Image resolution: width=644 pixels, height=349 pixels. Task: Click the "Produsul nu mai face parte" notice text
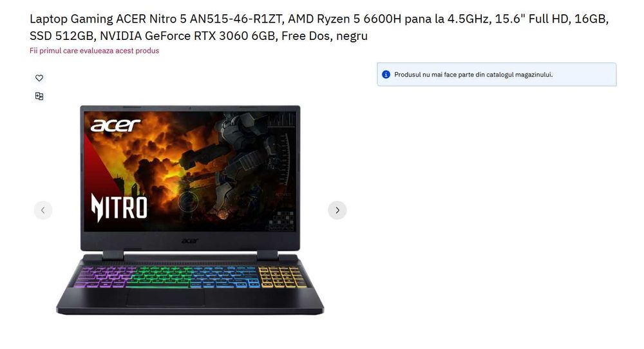473,74
